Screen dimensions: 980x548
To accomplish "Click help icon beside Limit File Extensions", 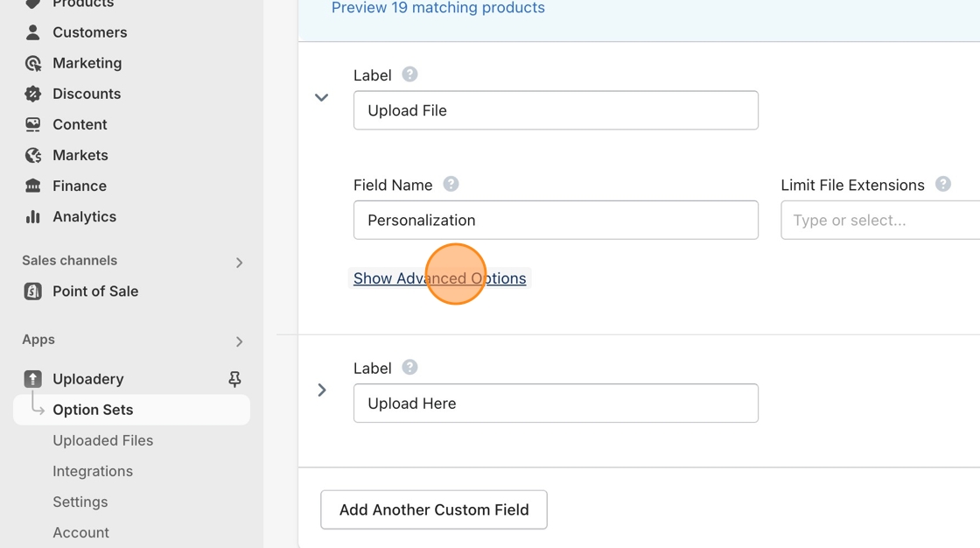I will point(942,185).
